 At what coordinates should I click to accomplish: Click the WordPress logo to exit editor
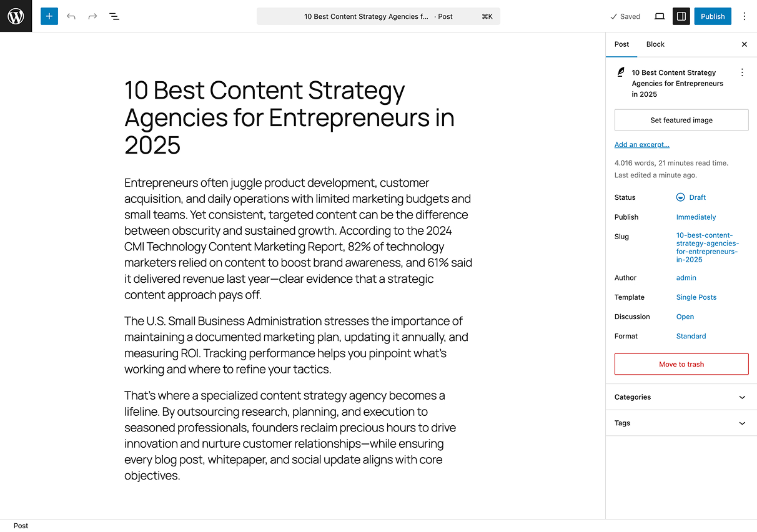pos(16,16)
